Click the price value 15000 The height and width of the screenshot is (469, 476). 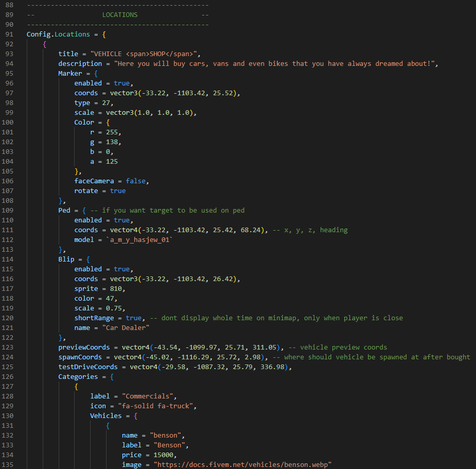click(x=163, y=455)
